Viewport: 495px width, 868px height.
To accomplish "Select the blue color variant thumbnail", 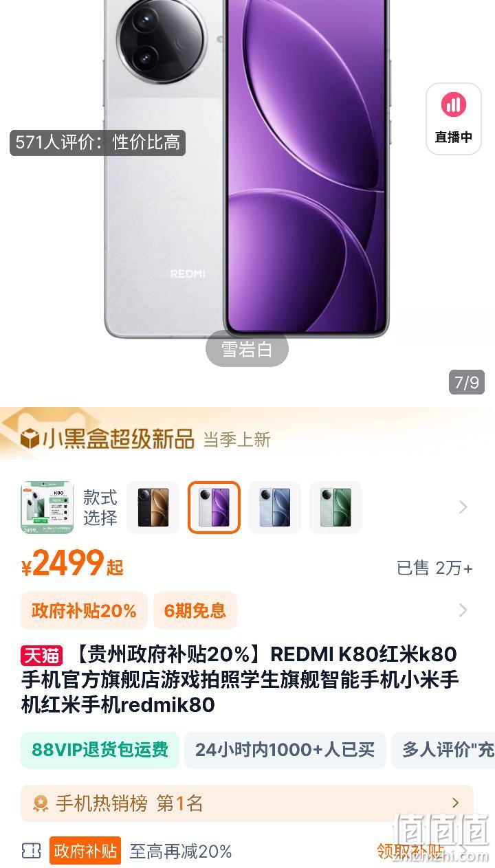I will pyautogui.click(x=274, y=507).
